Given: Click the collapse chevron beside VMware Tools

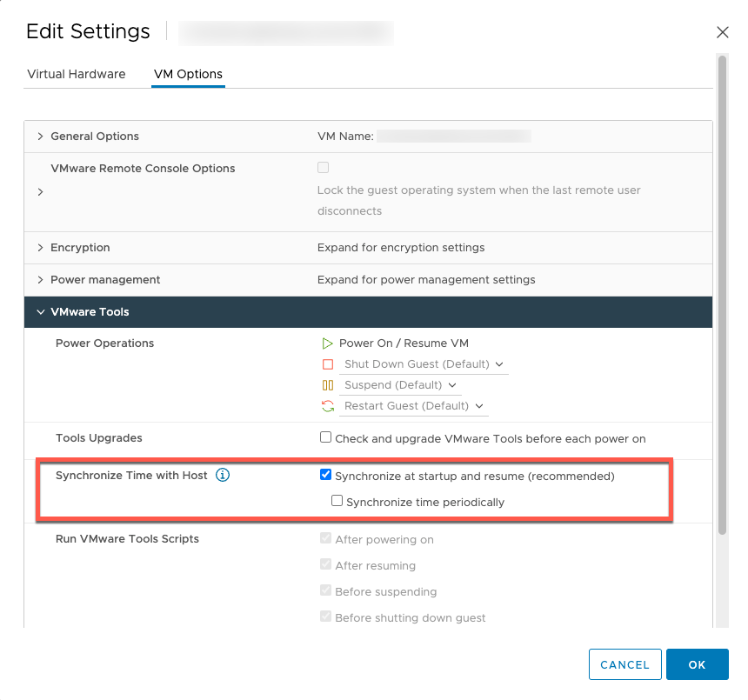Looking at the screenshot, I should click(x=40, y=311).
